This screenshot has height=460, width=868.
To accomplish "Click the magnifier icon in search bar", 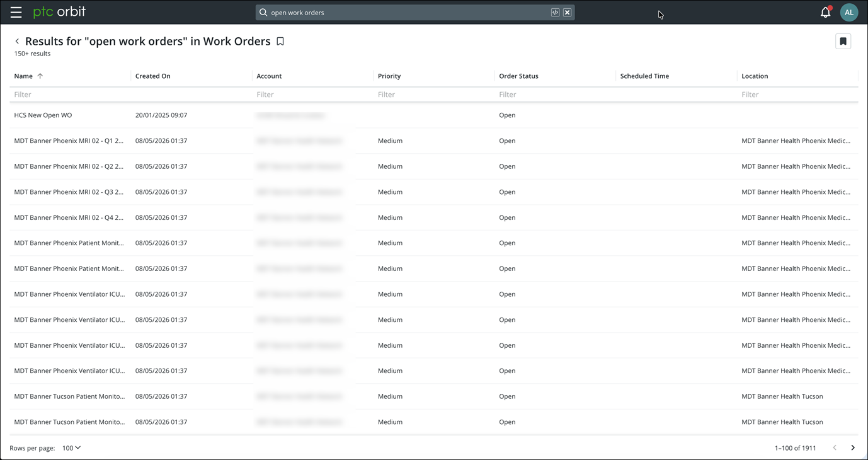I will click(264, 13).
